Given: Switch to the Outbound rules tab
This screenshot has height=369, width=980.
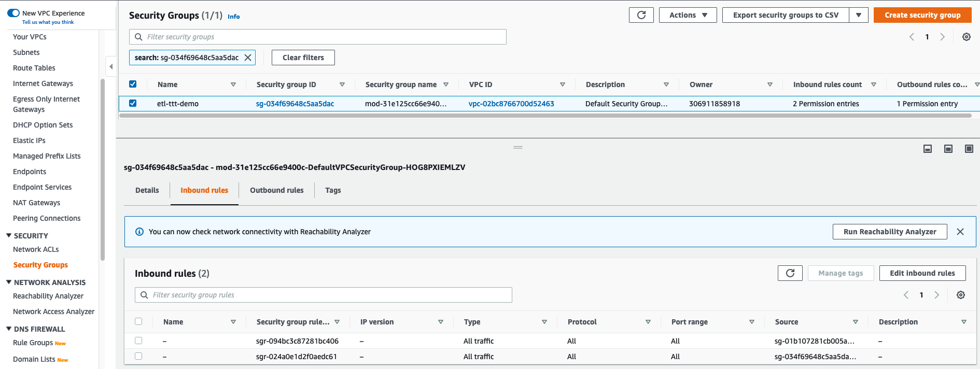Looking at the screenshot, I should point(277,190).
